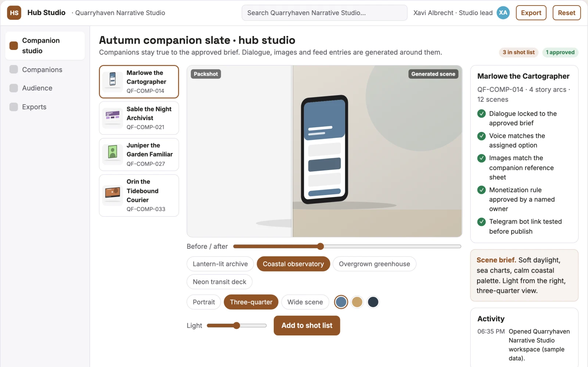Go to the Exports sidebar section
Screen dimensions: 588x367
(x=45, y=107)
